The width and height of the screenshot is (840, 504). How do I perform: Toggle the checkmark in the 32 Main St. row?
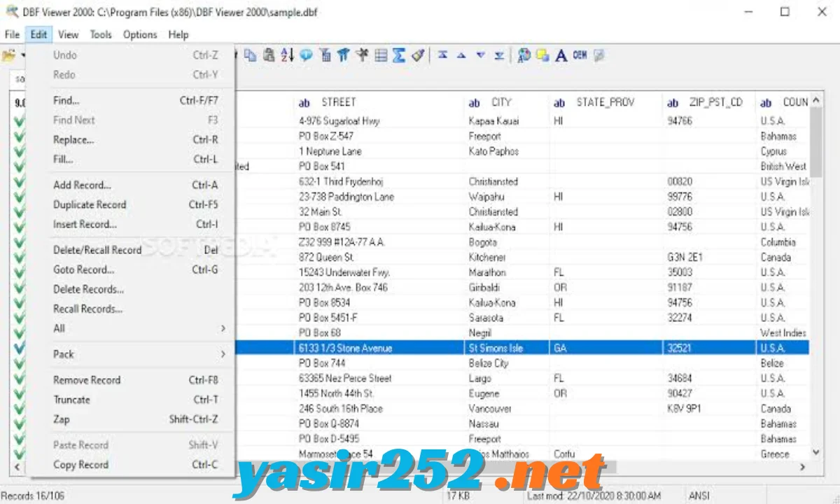[x=19, y=211]
